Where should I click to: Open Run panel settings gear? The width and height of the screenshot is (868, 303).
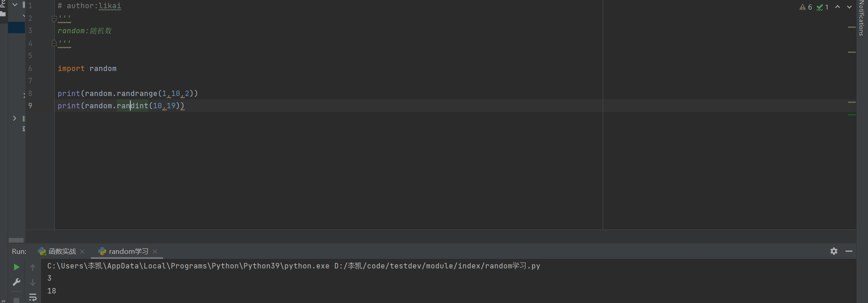click(x=834, y=251)
